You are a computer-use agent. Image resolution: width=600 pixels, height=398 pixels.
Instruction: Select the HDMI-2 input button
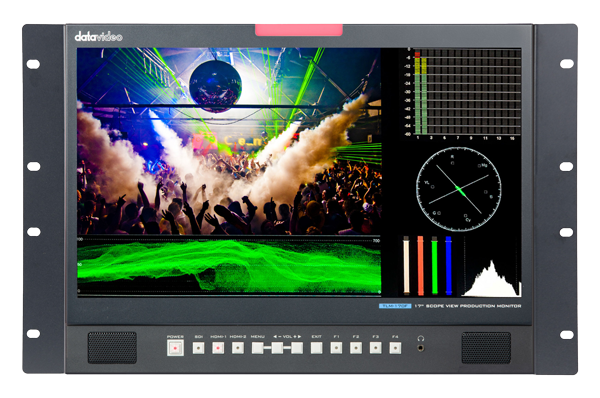click(238, 348)
